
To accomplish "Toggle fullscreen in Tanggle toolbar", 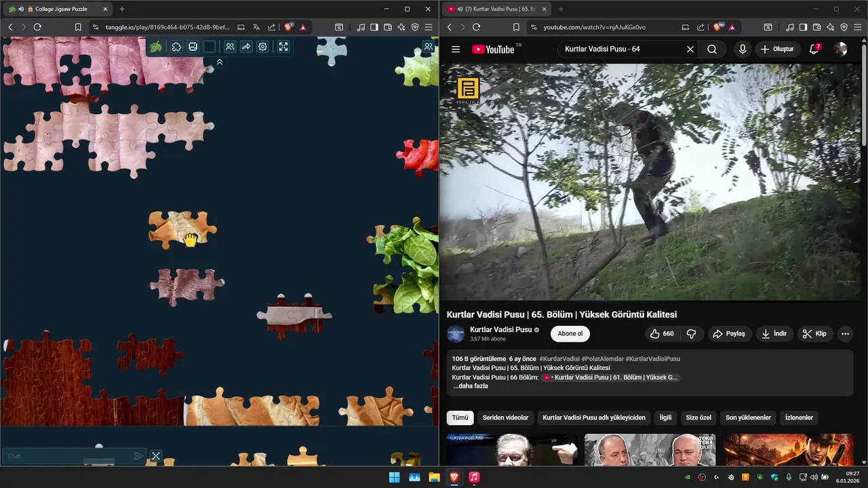I will point(283,47).
